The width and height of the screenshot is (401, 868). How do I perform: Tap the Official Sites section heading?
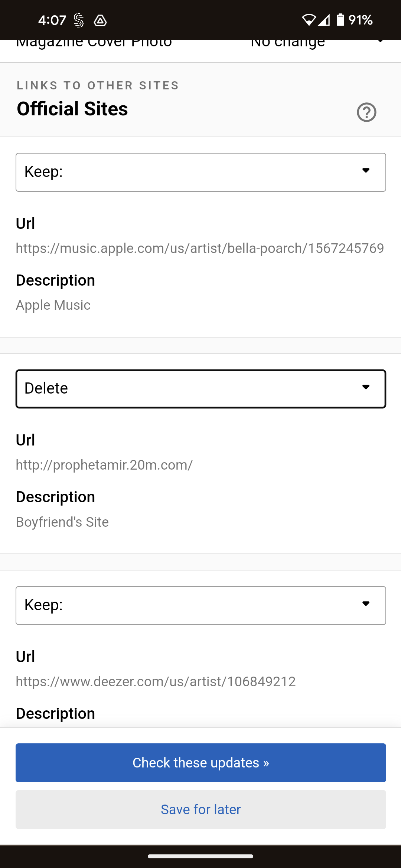click(x=72, y=109)
